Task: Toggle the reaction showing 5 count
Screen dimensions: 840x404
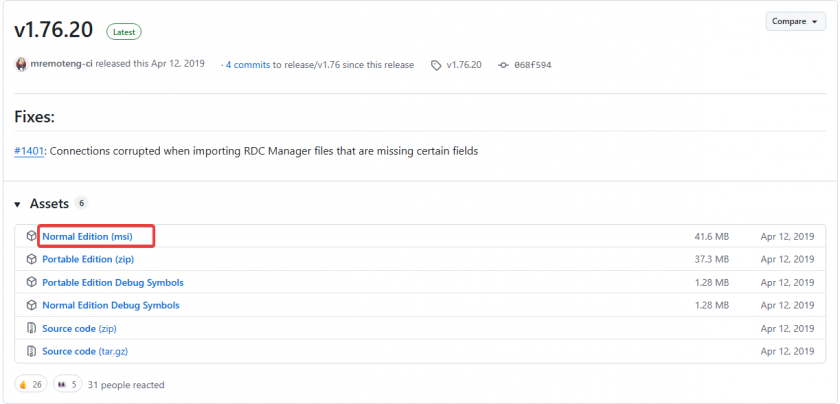Action: pyautogui.click(x=68, y=384)
